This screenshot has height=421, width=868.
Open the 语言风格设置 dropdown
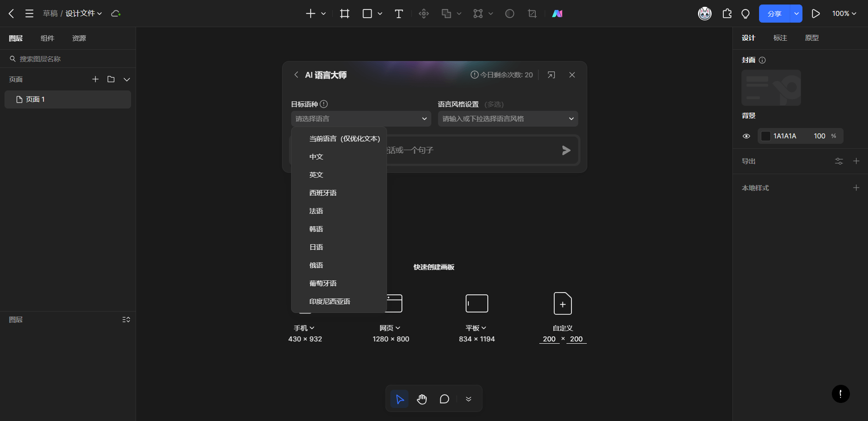507,118
